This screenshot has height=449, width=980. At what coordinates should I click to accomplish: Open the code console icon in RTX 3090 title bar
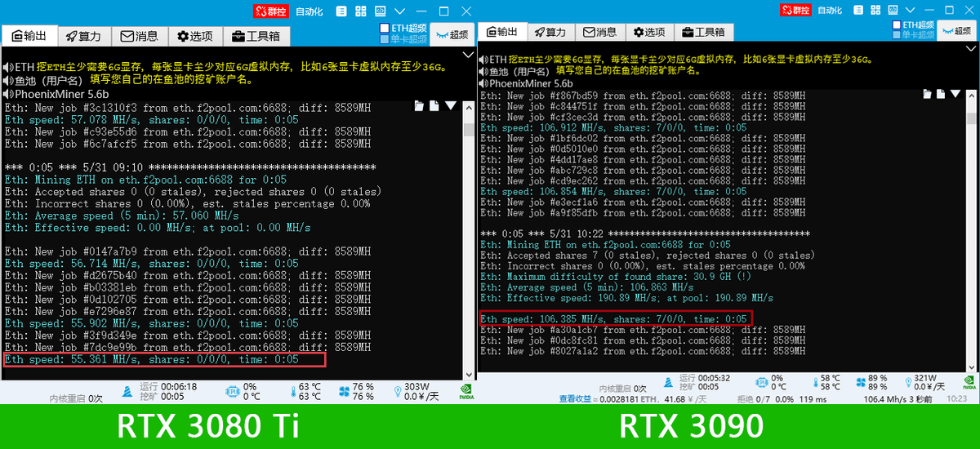coord(891,10)
